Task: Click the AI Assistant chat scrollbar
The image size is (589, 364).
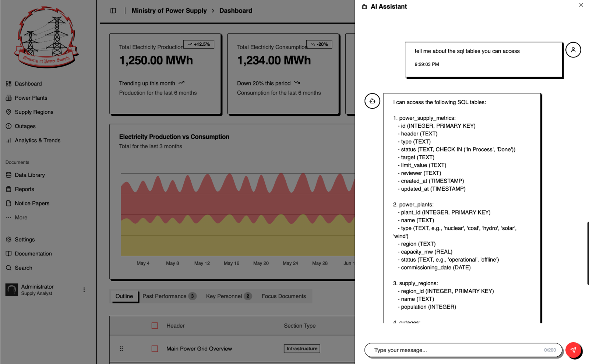Action: click(588, 253)
